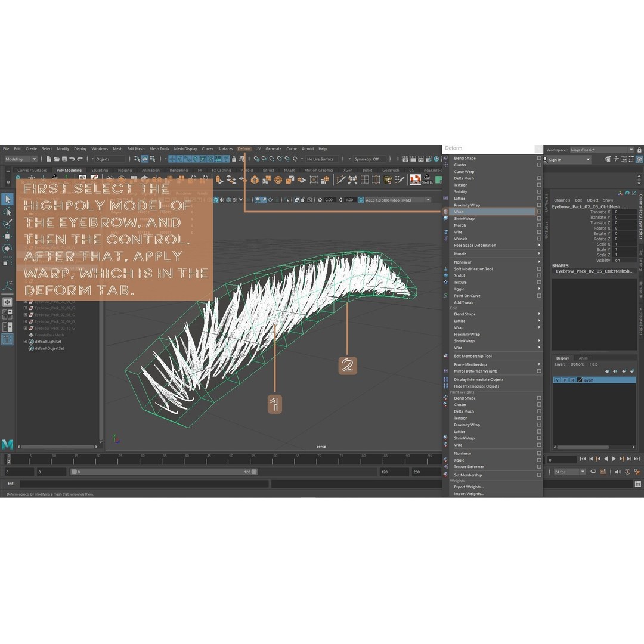
Task: Open Channels menu in Channel Box
Action: [562, 200]
